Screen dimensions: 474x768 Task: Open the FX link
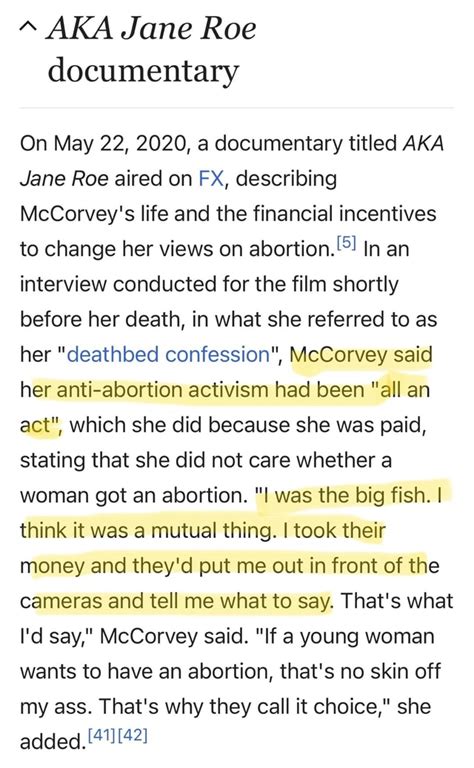tap(211, 178)
